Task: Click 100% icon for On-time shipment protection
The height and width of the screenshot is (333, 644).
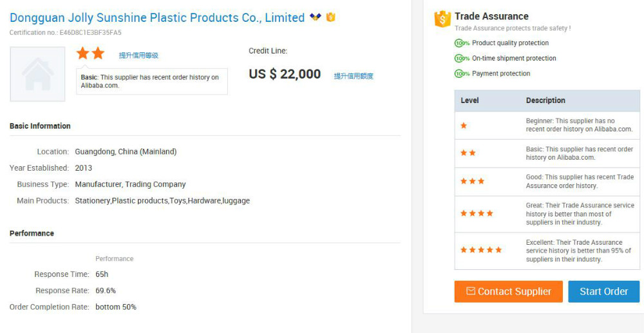Action: tap(462, 59)
